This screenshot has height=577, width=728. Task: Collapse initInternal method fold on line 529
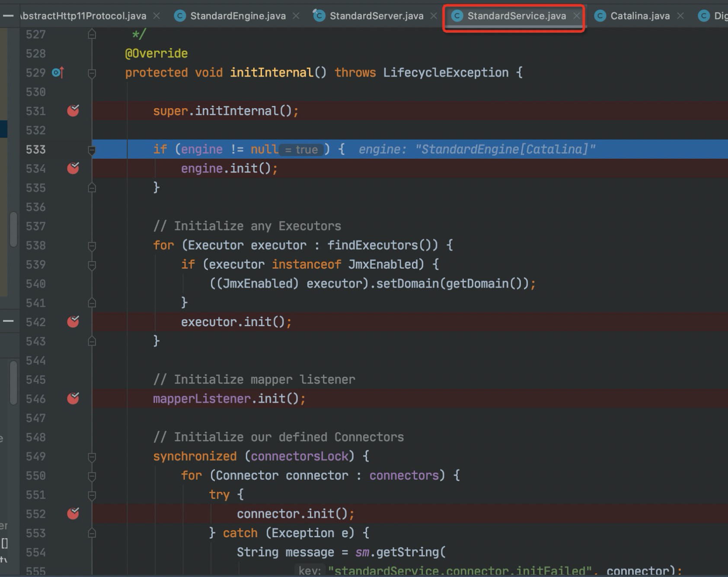tap(92, 73)
